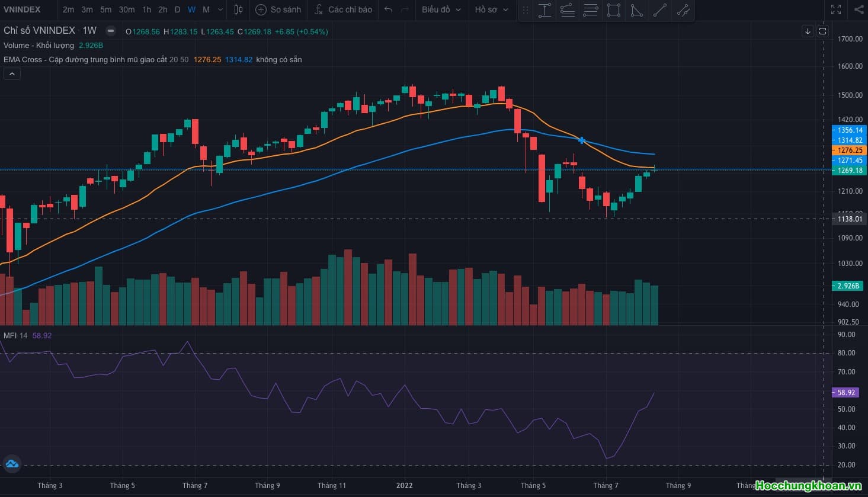868x497 pixels.
Task: Toggle the scroll-to-latest arrow button
Action: click(808, 31)
